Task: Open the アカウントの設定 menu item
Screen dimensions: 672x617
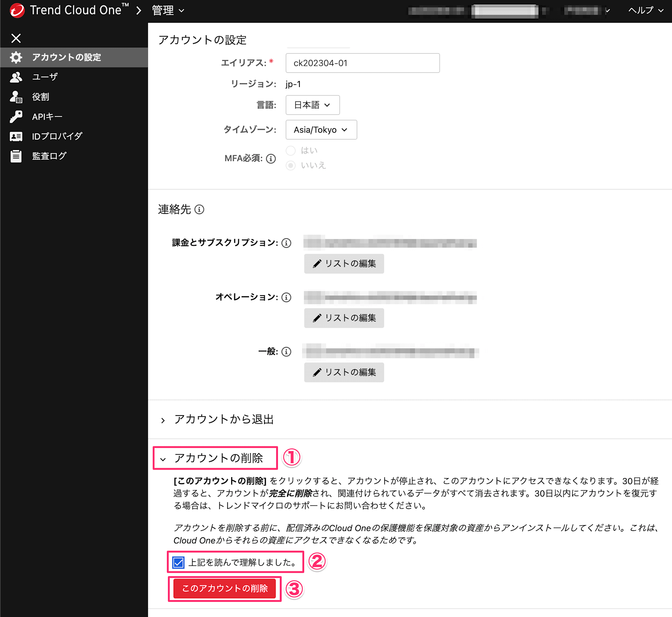Action: [x=74, y=57]
